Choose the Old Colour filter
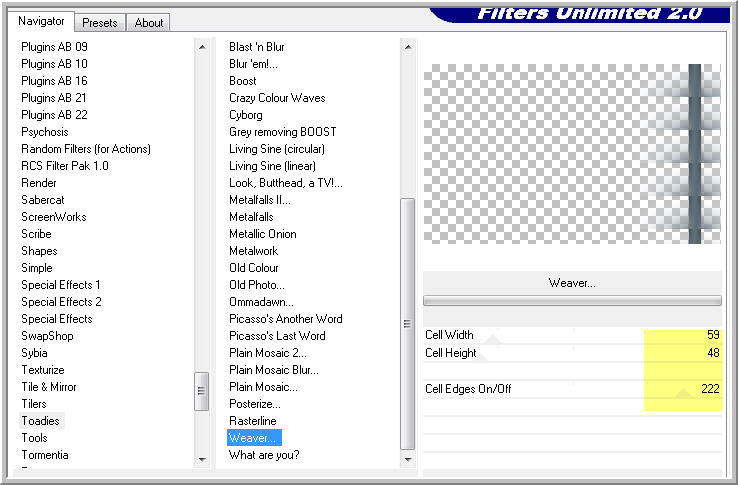 tap(254, 268)
